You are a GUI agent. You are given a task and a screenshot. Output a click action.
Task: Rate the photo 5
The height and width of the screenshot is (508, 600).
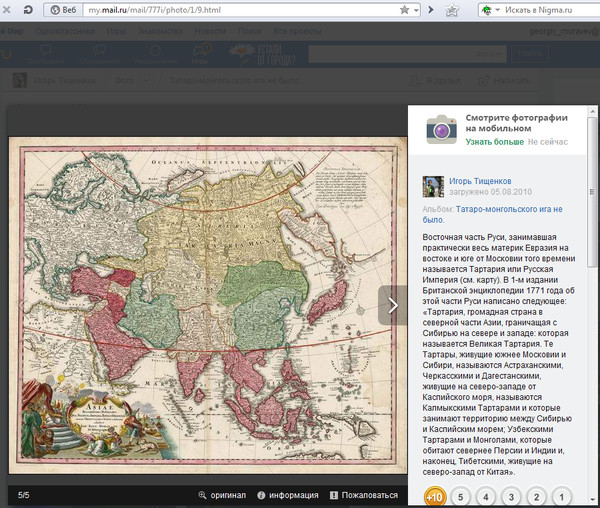(x=461, y=497)
